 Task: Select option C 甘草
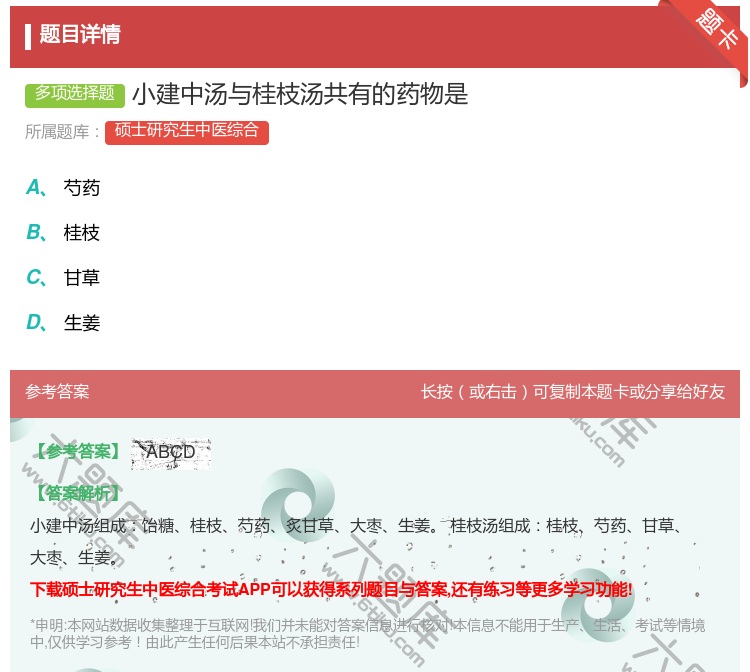click(82, 277)
